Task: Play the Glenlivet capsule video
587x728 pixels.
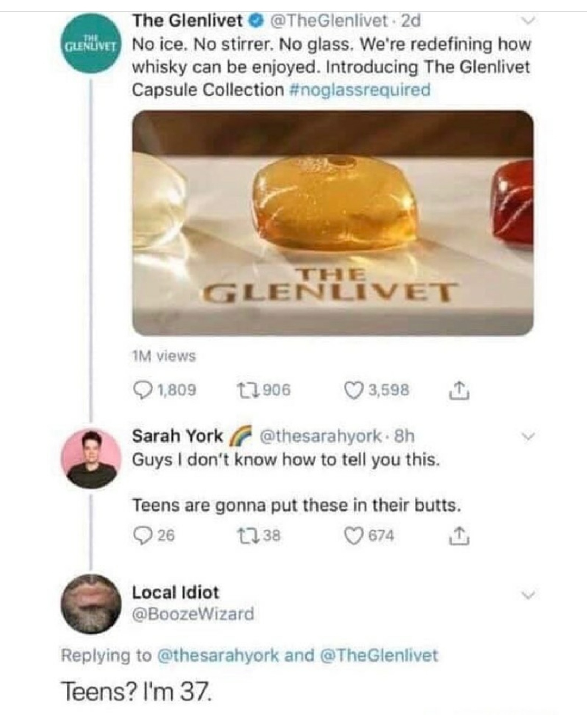Action: (x=332, y=223)
